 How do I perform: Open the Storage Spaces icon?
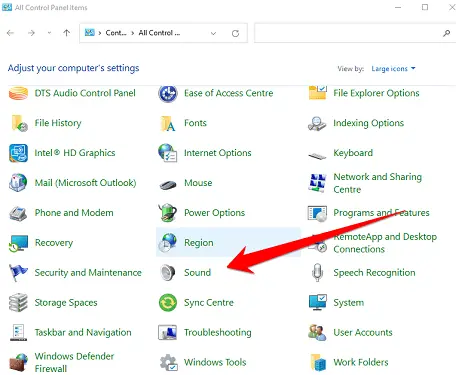tap(18, 302)
